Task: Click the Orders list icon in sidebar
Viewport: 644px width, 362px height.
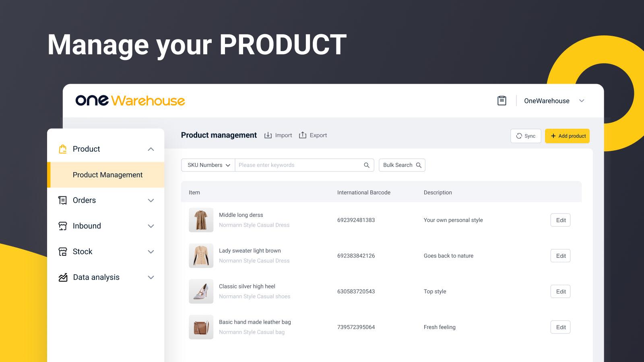Action: [x=63, y=200]
